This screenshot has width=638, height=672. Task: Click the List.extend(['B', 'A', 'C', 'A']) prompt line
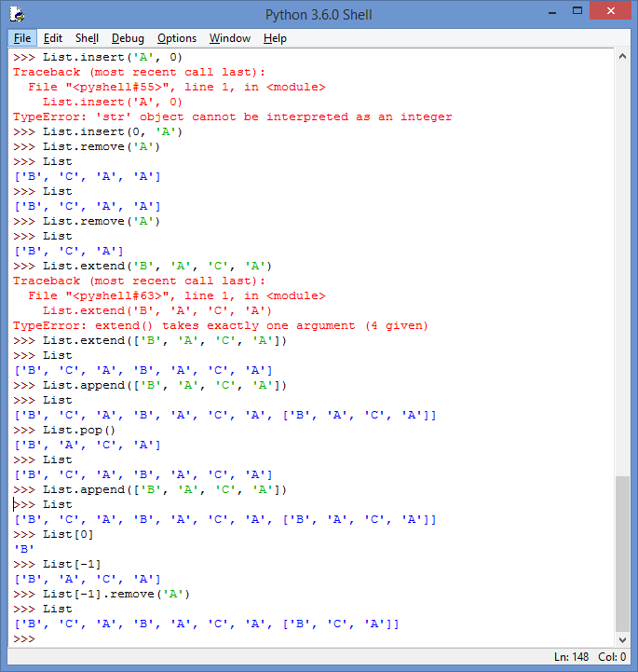pos(150,341)
